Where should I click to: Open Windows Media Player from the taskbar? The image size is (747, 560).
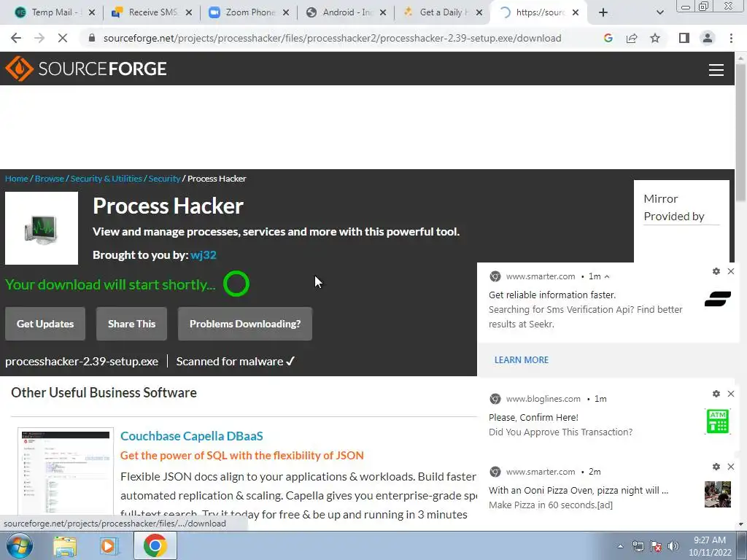[x=109, y=545]
